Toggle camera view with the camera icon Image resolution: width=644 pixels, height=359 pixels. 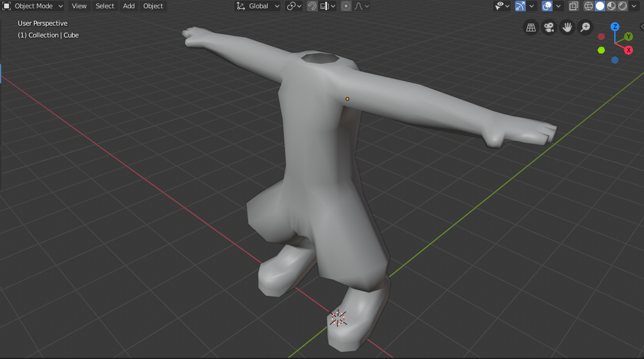coord(549,27)
